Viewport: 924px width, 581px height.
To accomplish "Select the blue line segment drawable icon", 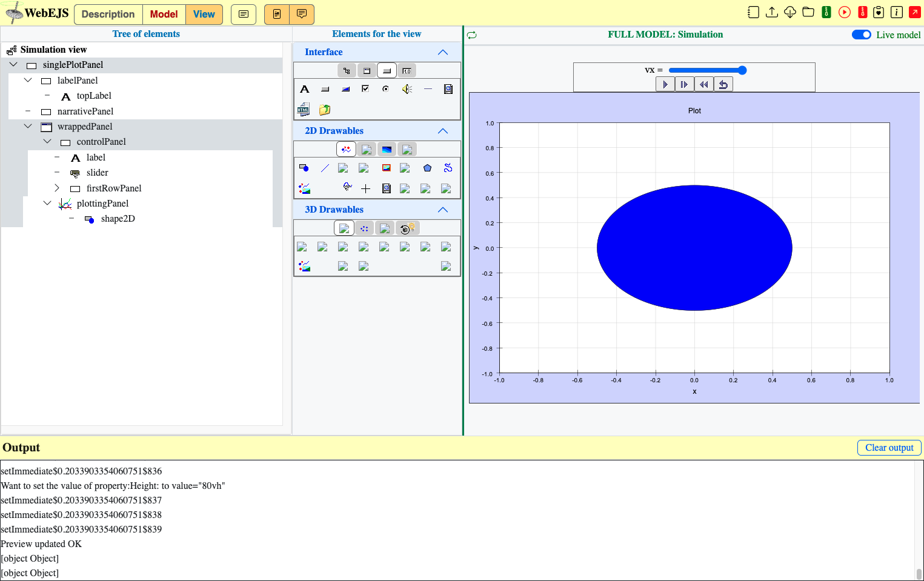I will point(325,168).
